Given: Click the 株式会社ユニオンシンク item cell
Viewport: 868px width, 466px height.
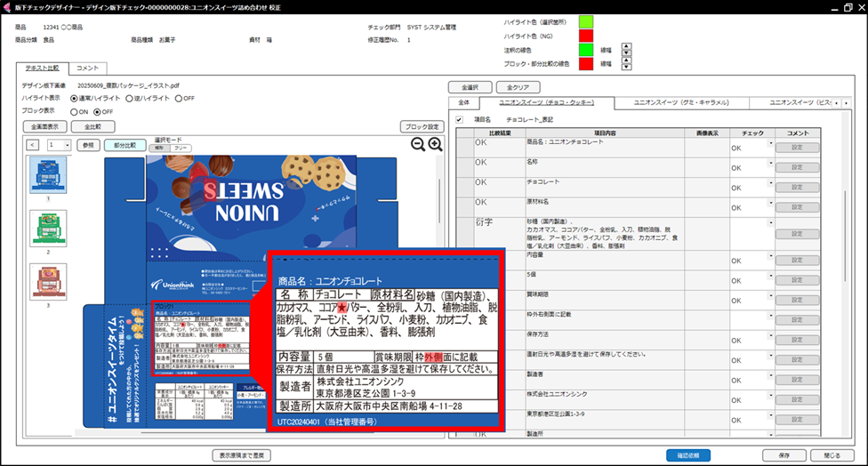Looking at the screenshot, I should coord(605,399).
